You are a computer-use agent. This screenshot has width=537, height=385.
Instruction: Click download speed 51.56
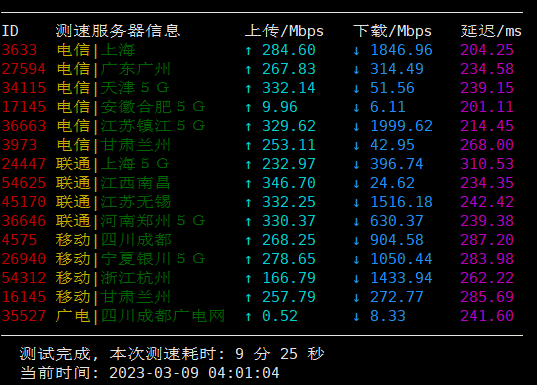392,88
